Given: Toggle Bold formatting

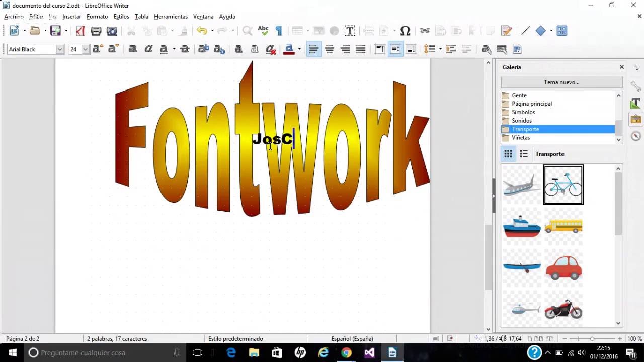Looking at the screenshot, I should click(133, 49).
